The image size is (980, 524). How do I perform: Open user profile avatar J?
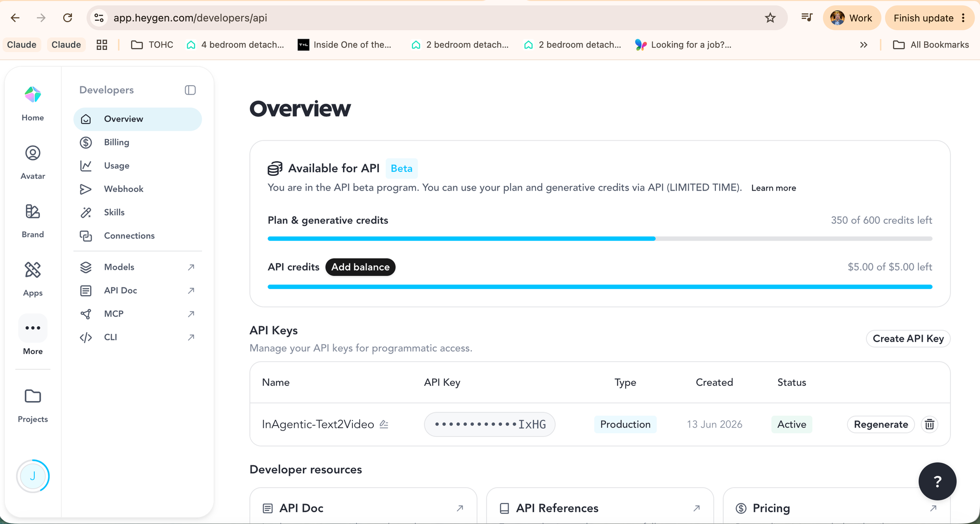point(33,476)
